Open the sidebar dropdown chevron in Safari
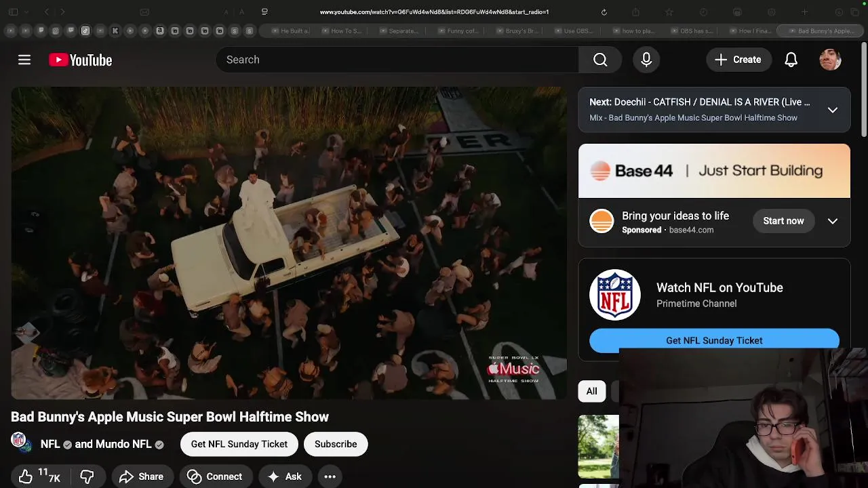This screenshot has width=868, height=488. point(26,12)
